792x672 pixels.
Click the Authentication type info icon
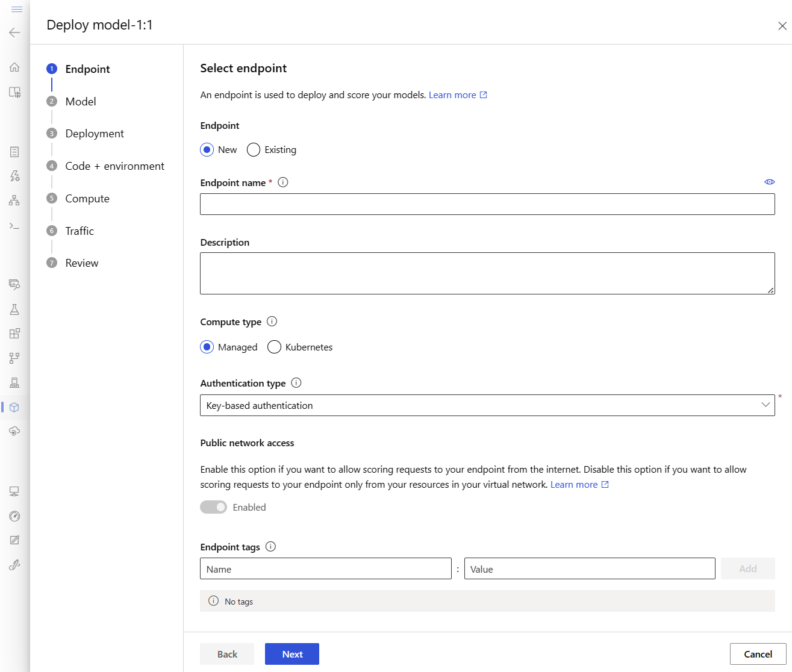point(296,383)
